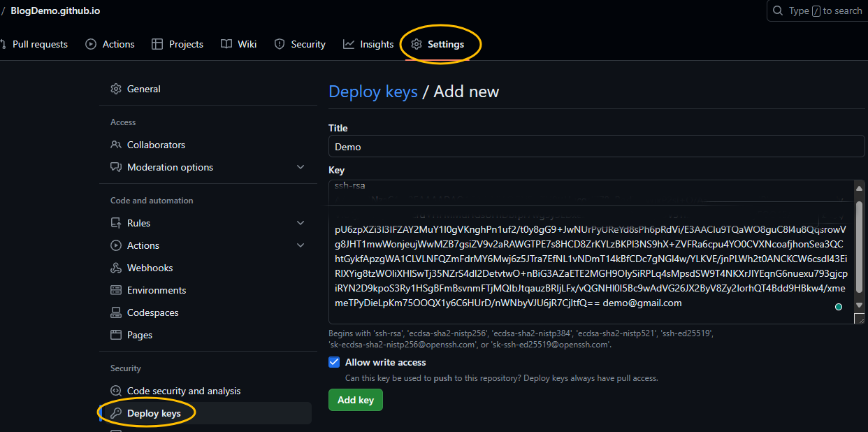Image resolution: width=868 pixels, height=432 pixels.
Task: Click the Deploy keys key icon
Action: (x=116, y=413)
